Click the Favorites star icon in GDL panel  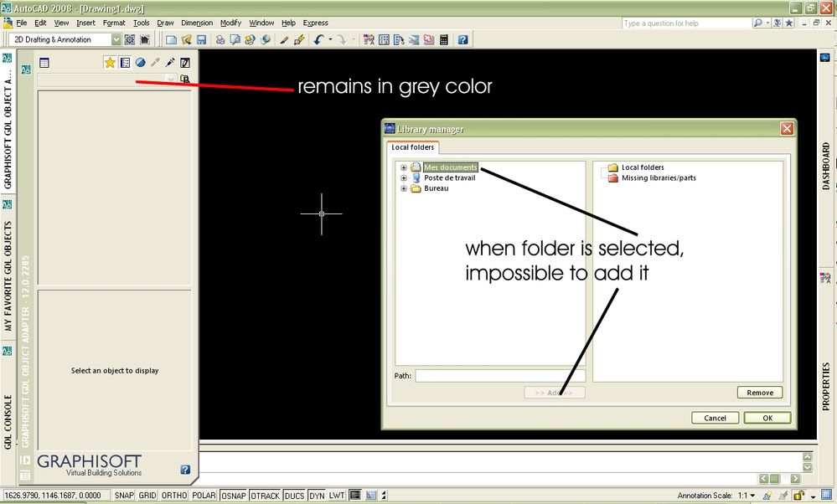(110, 63)
